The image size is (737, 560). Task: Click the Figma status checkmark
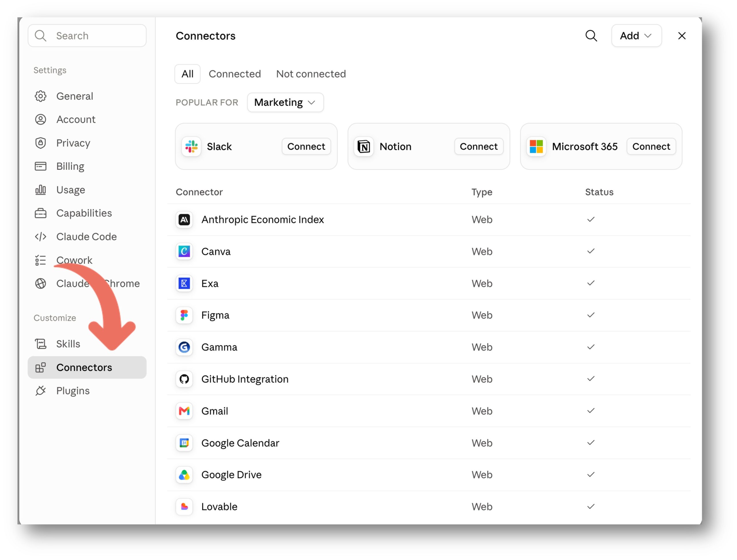point(590,315)
